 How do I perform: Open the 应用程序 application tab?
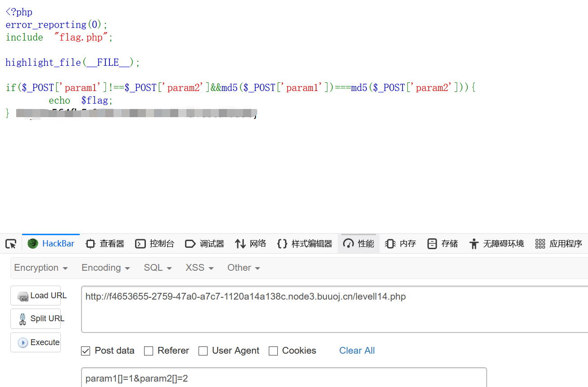tap(559, 244)
